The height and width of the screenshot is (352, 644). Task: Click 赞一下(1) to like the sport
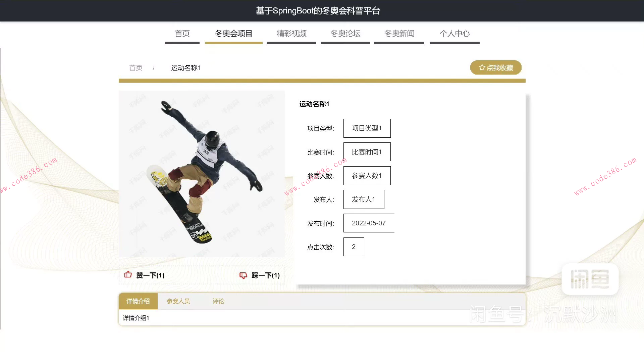149,275
